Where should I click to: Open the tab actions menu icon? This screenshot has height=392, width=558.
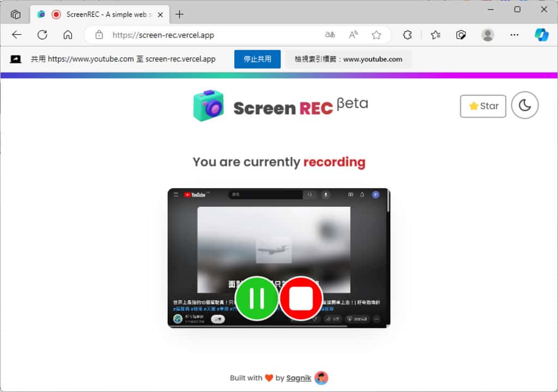15,15
